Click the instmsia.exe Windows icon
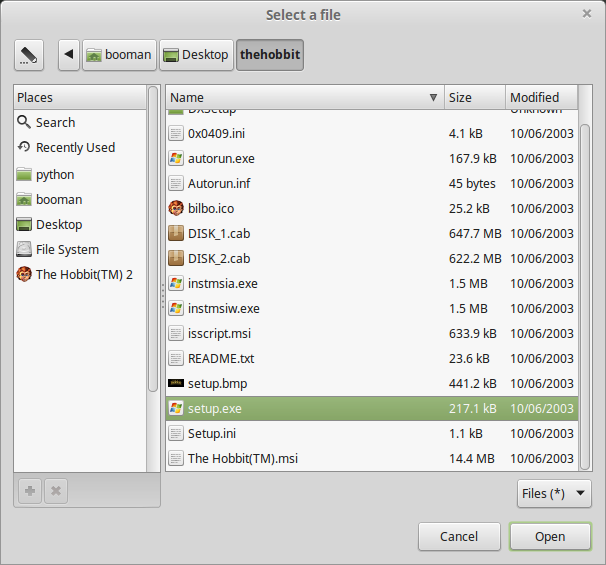Viewport: 606px width, 565px height. (176, 283)
